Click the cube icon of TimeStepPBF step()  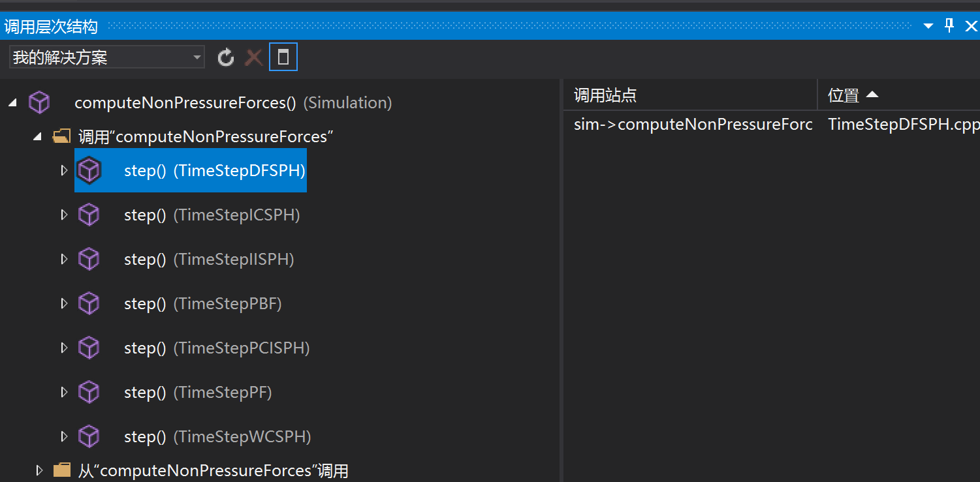click(89, 303)
